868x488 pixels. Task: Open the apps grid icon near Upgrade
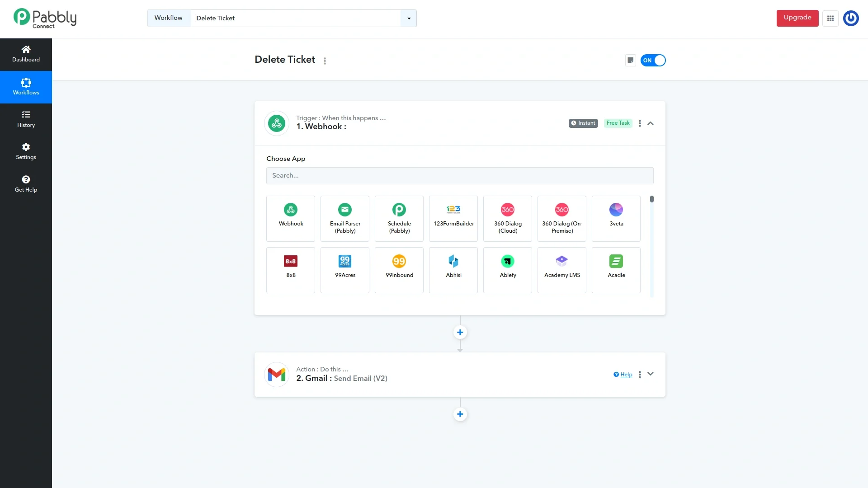(830, 19)
